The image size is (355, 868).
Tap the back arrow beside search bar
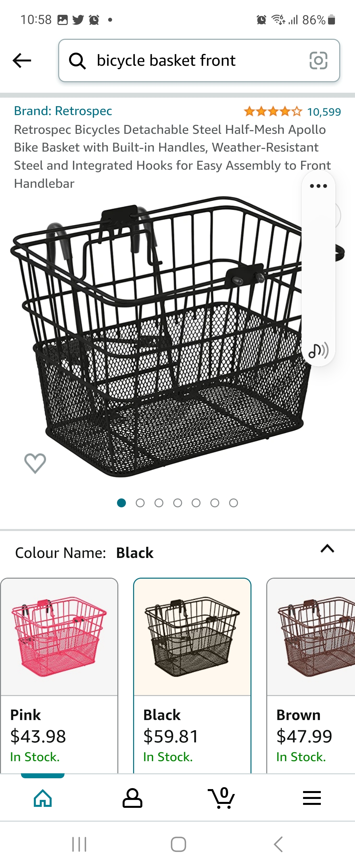22,60
